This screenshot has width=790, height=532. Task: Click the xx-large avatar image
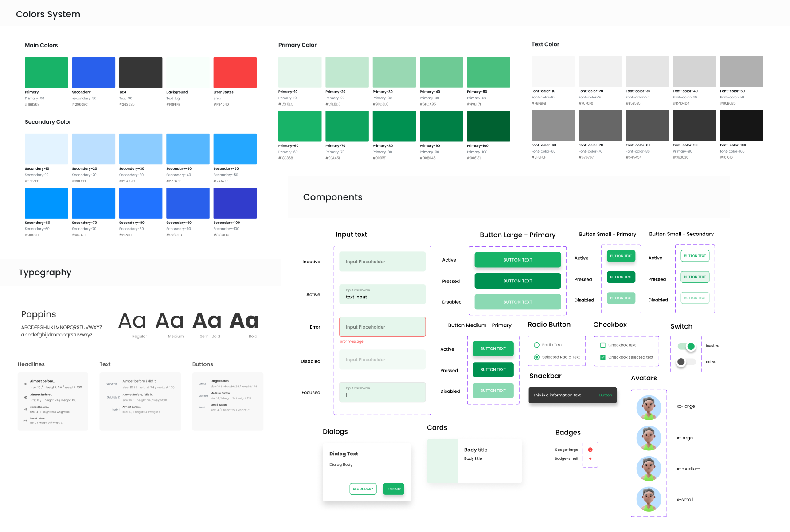tap(649, 407)
